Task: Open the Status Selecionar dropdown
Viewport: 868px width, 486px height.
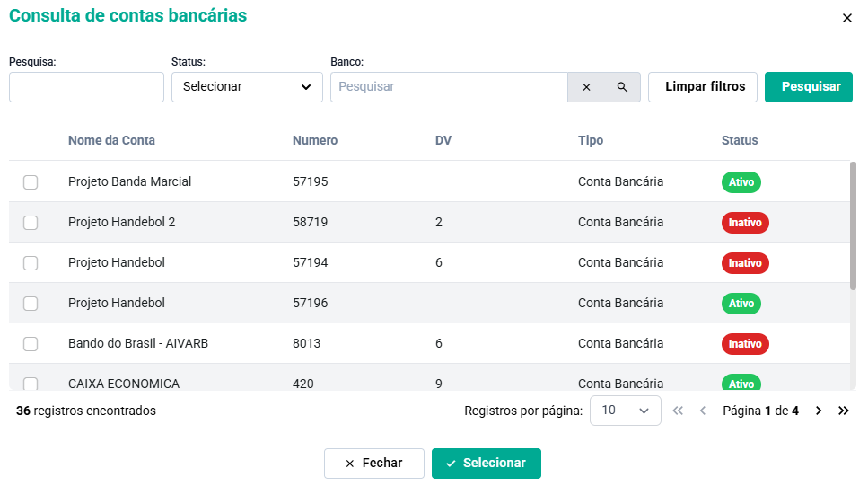Action: (x=247, y=87)
